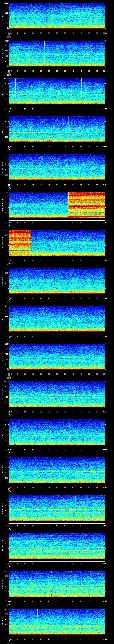The image size is (114, 644).
Task: Click the 46:00 end time label
Action: point(105,639)
